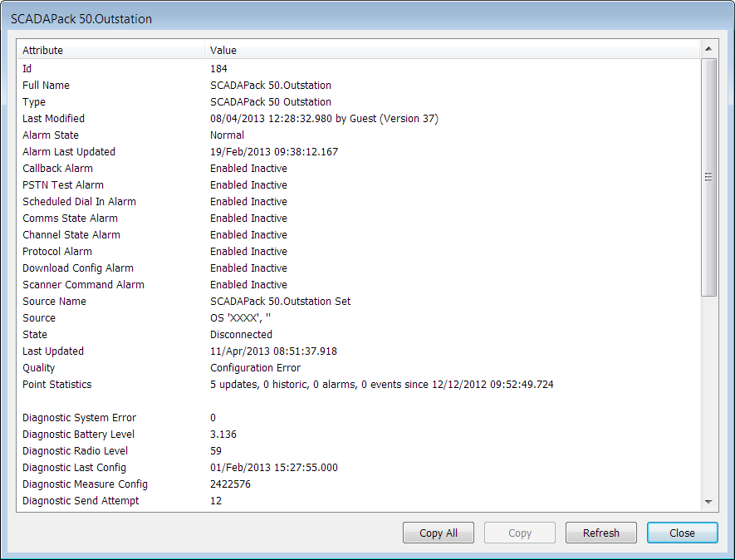Screen dimensions: 735x560
Task: Select the Disconnected State value
Action: (x=241, y=335)
